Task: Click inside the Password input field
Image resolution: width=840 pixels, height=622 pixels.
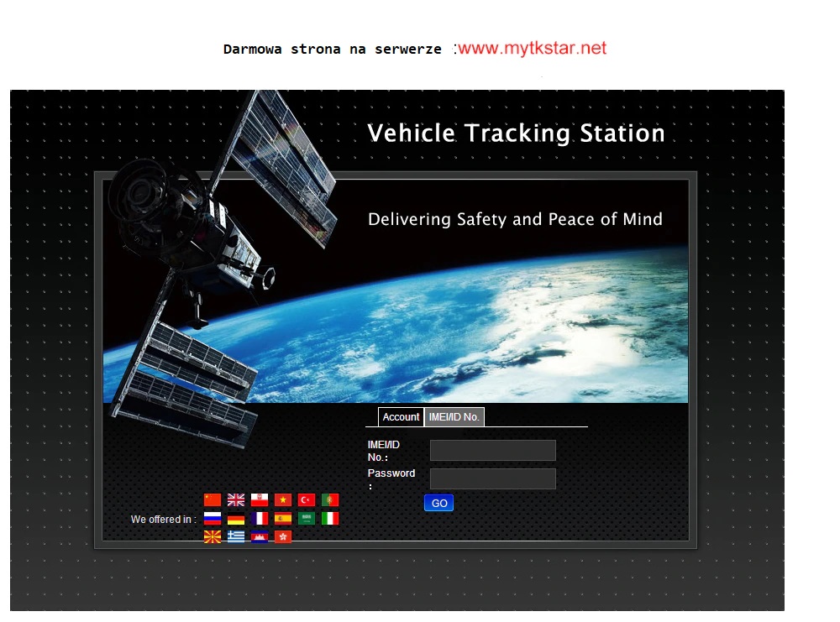Action: tap(492, 478)
